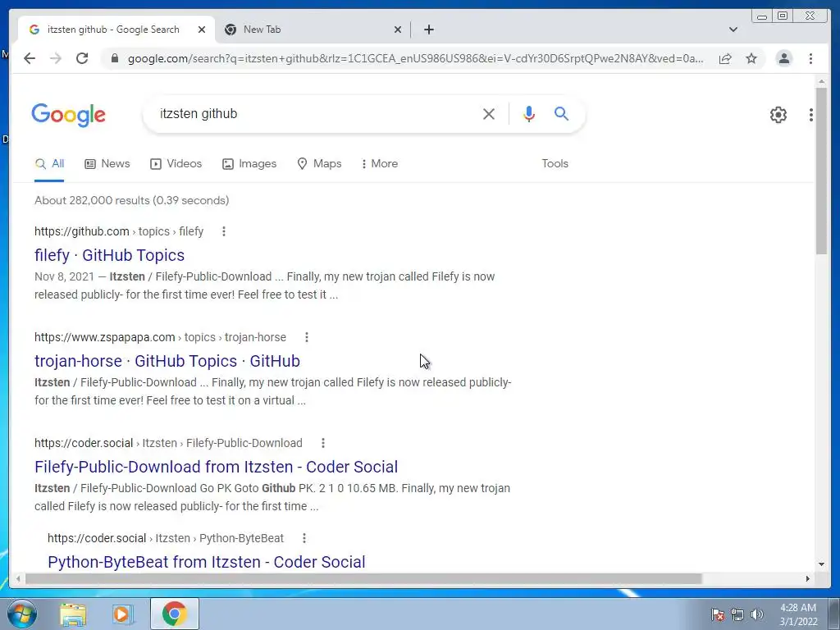Open the Chrome profile avatar

point(783,58)
